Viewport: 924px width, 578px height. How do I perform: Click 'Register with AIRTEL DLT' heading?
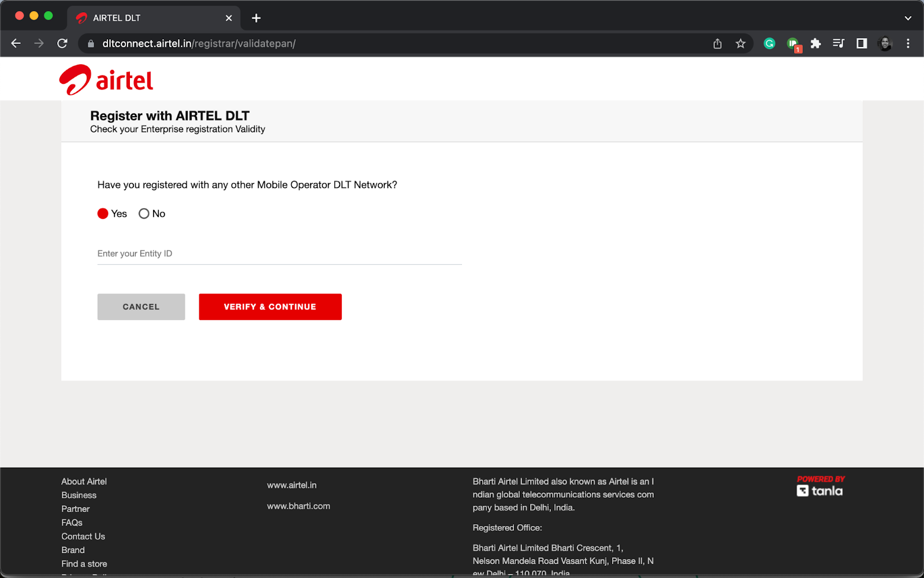coord(170,116)
